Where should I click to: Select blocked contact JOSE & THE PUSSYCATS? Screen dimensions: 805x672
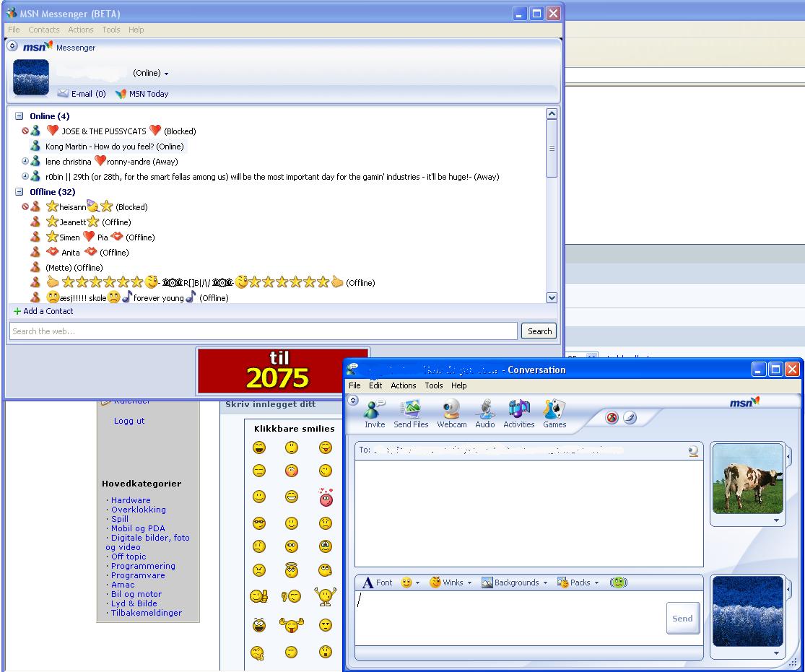(x=109, y=131)
